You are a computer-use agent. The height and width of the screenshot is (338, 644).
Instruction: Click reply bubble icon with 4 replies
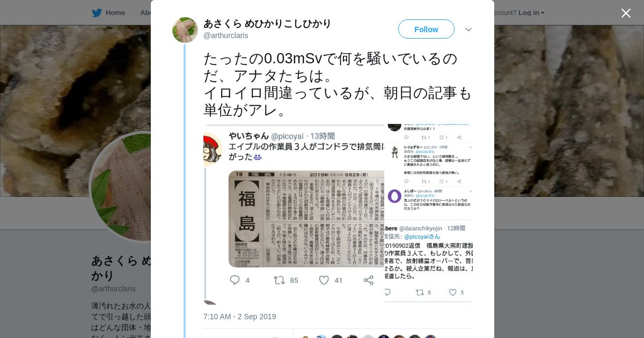coord(235,280)
